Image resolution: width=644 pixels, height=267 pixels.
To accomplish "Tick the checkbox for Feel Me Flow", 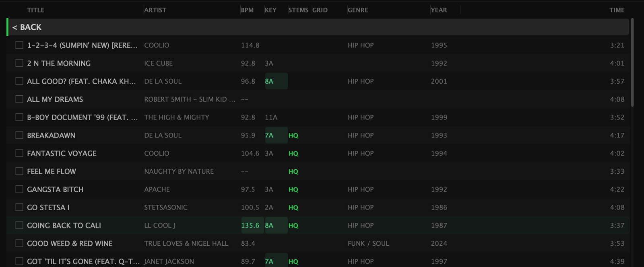I will pyautogui.click(x=19, y=171).
